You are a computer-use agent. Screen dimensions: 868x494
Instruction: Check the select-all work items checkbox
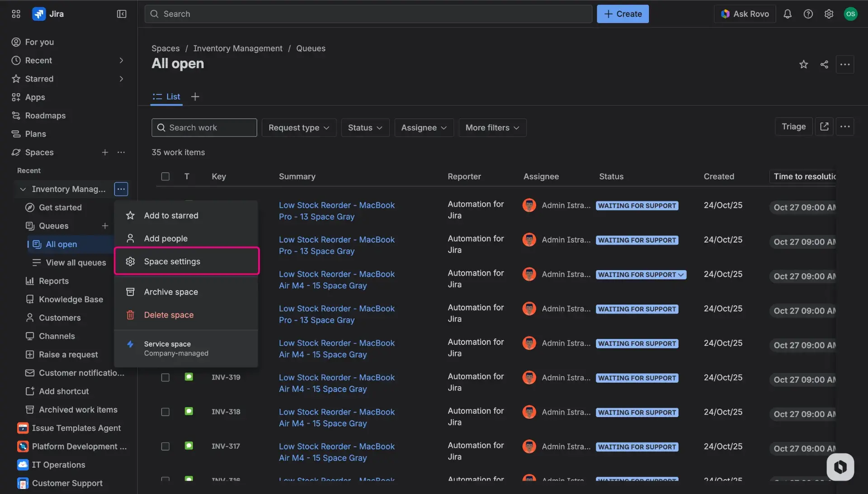coord(165,176)
